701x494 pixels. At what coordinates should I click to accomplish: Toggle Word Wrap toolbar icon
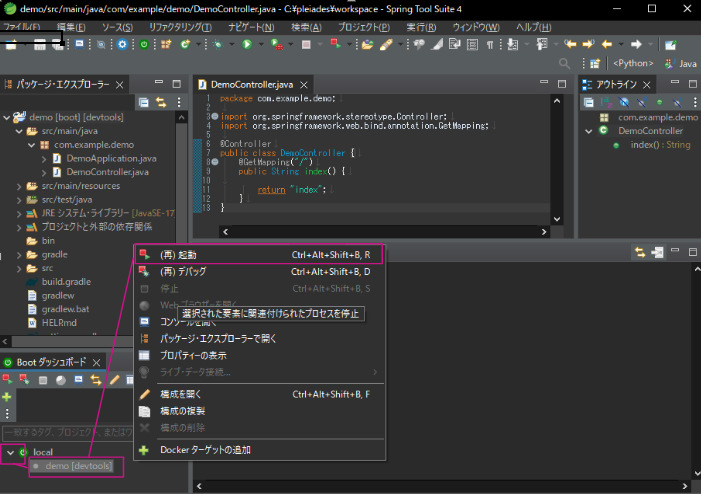click(x=455, y=44)
